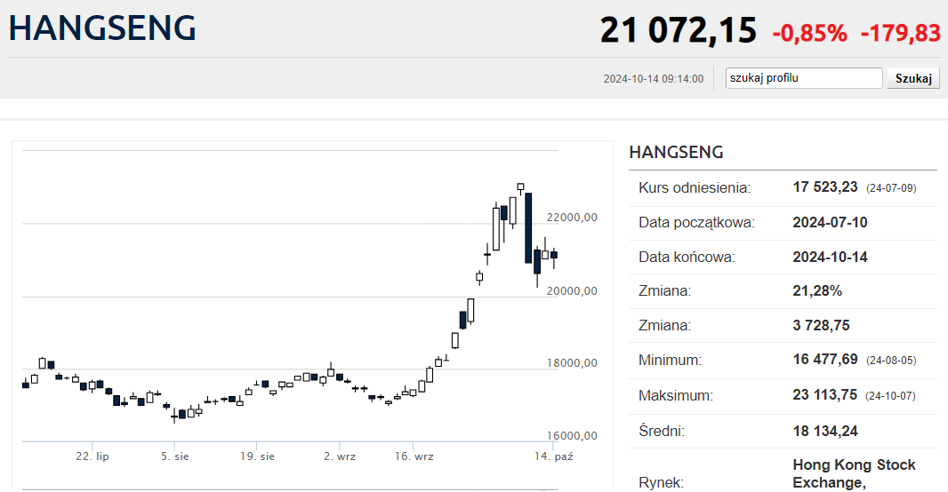The width and height of the screenshot is (948, 492).
Task: Click the HANGSENG page title
Action: [x=102, y=28]
